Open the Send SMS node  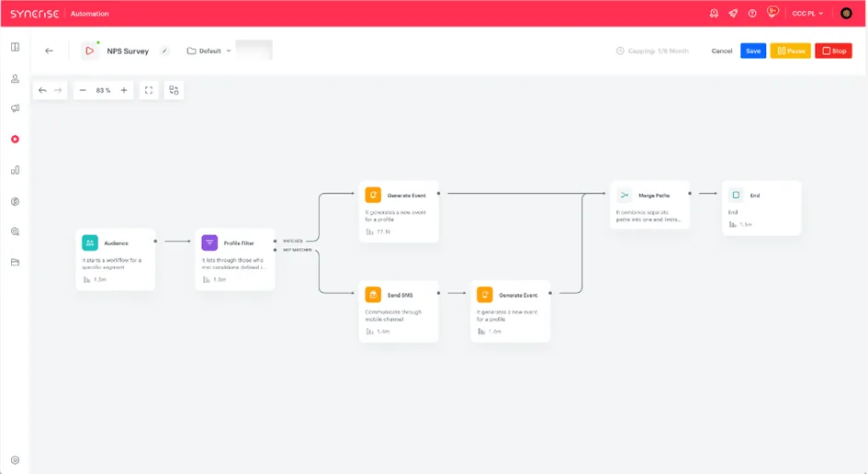click(x=399, y=311)
